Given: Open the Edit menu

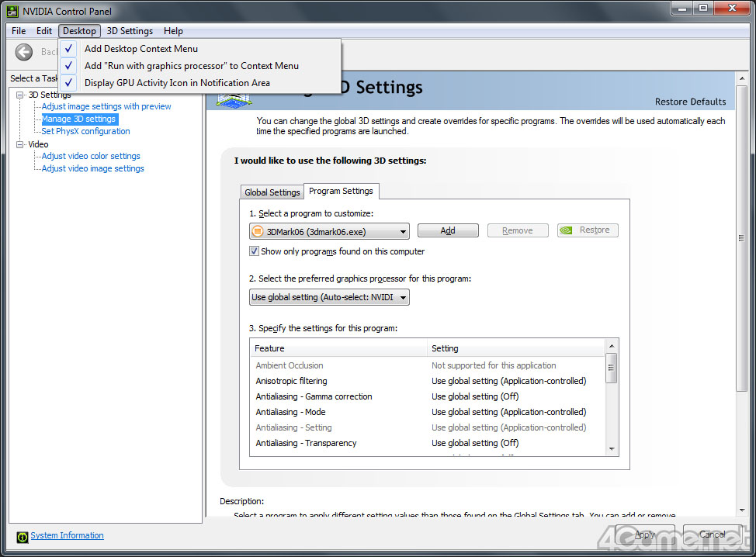Looking at the screenshot, I should 44,31.
